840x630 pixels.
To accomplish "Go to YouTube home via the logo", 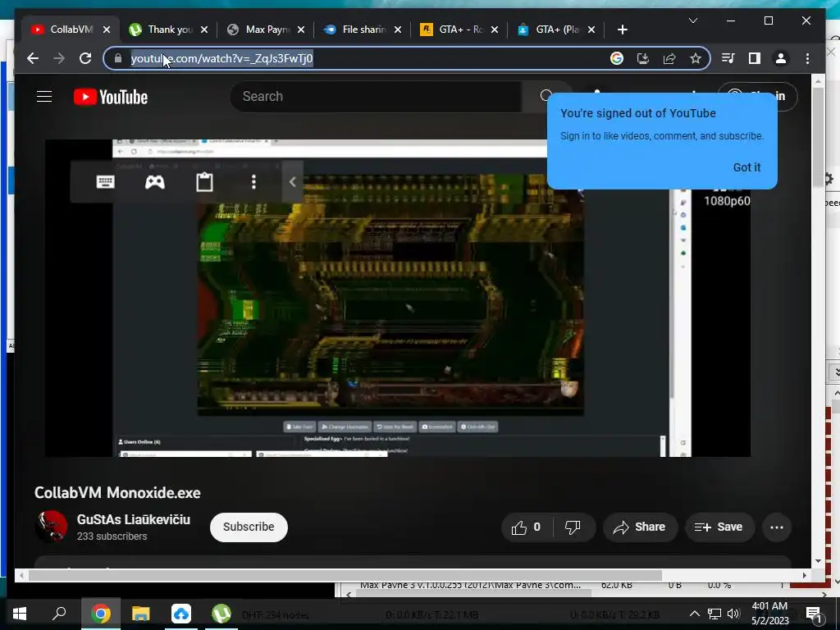I will click(111, 97).
